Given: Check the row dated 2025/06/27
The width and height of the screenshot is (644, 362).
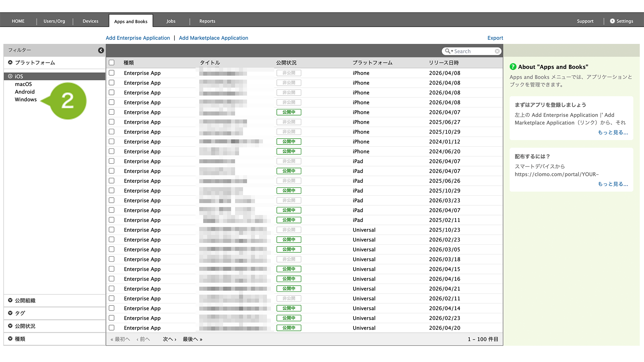Looking at the screenshot, I should (x=112, y=122).
